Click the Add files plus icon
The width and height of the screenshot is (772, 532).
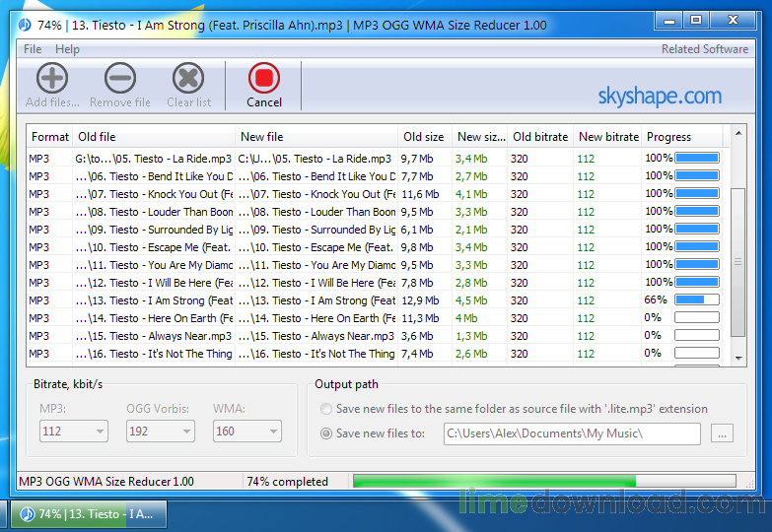(52, 78)
